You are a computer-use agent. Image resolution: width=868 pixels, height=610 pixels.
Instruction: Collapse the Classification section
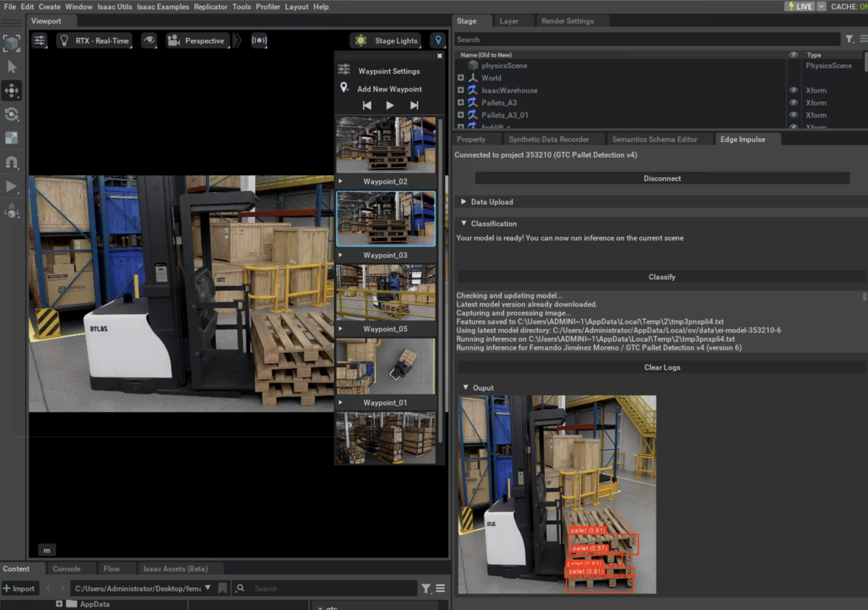click(463, 224)
